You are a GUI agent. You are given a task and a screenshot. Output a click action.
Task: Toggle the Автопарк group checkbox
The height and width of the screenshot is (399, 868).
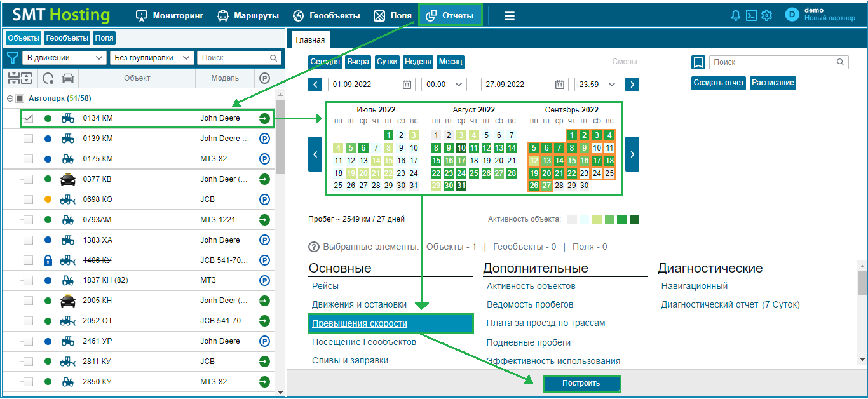coord(20,98)
